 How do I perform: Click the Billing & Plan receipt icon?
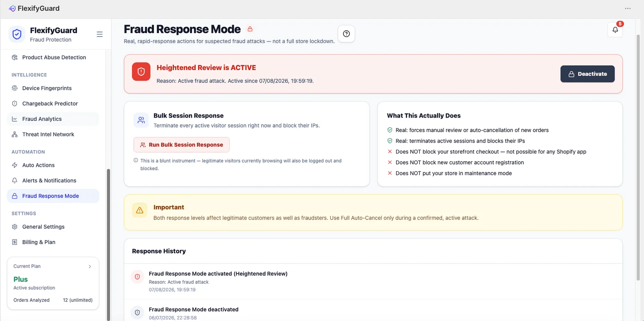14,242
